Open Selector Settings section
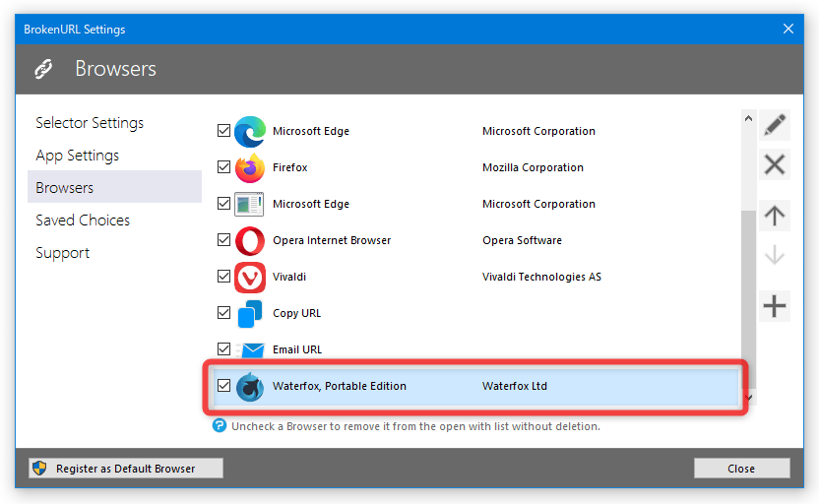Image resolution: width=819 pixels, height=504 pixels. click(x=114, y=123)
